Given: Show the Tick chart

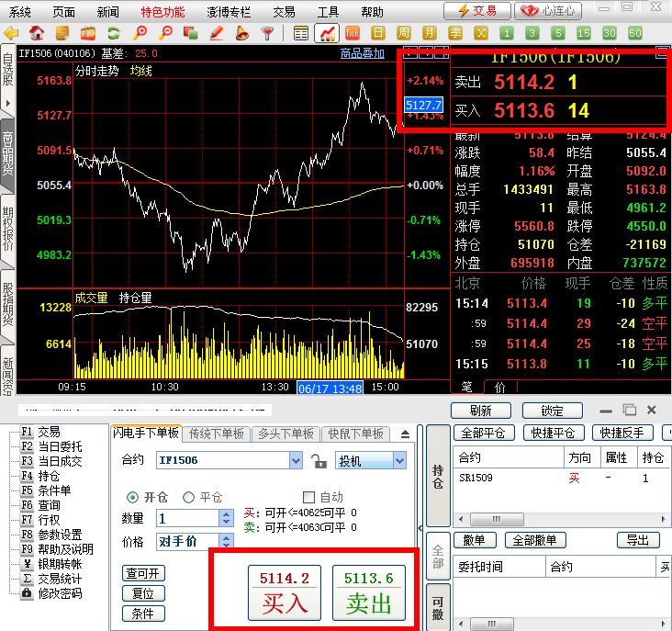Looking at the screenshot, I should point(353,33).
